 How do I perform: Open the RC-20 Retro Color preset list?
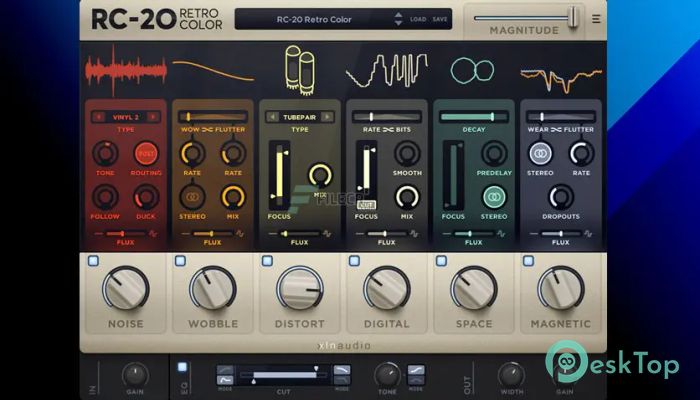point(314,19)
